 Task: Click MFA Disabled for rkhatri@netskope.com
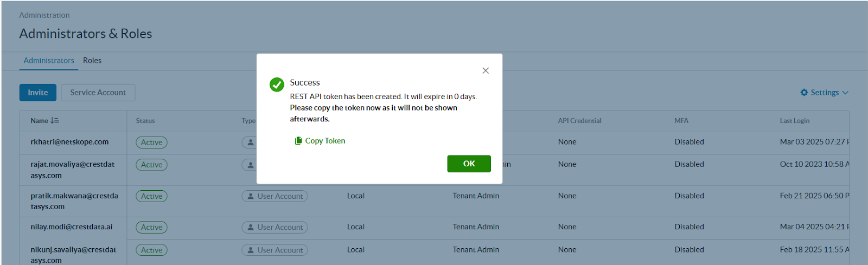(689, 142)
